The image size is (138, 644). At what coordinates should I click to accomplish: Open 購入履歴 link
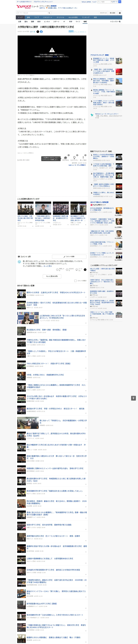pyautogui.click(x=112, y=13)
